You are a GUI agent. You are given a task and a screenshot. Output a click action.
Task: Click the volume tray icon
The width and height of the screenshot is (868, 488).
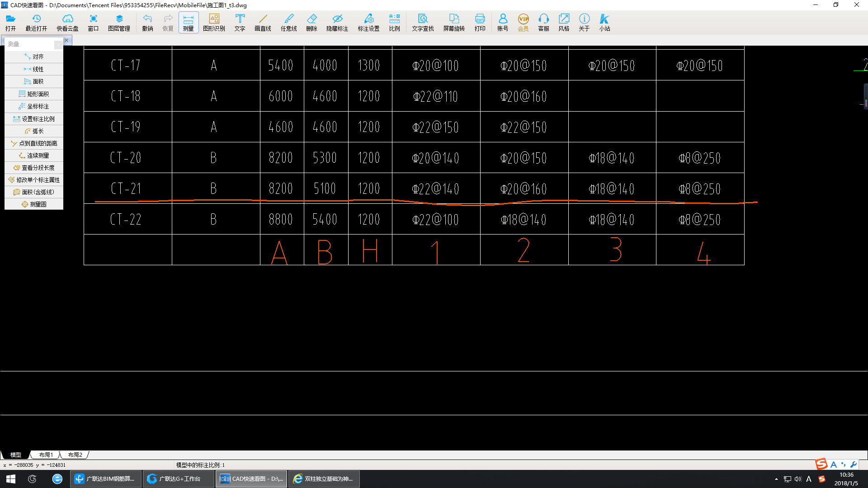point(798,479)
